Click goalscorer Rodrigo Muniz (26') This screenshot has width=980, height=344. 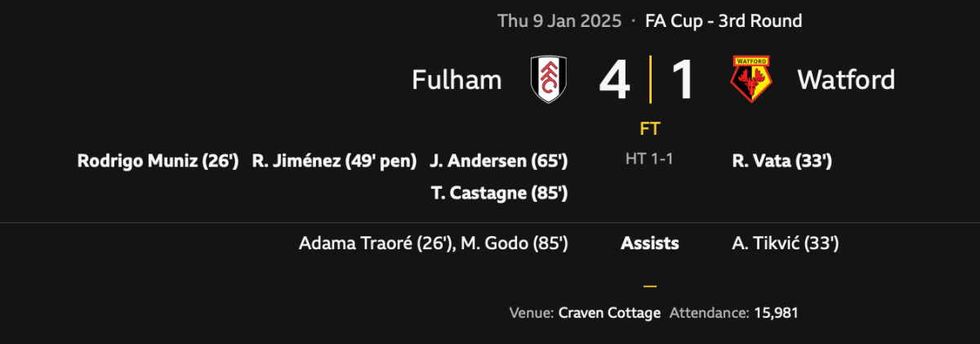point(158,162)
